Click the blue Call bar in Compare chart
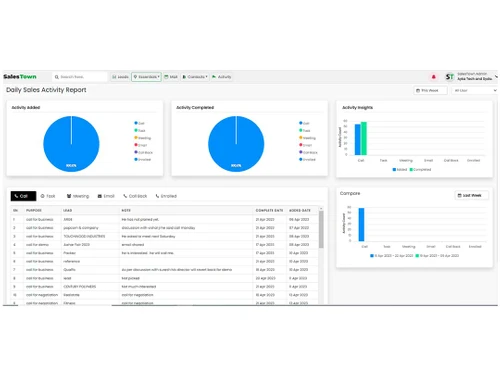The width and height of the screenshot is (500, 375). [361, 224]
